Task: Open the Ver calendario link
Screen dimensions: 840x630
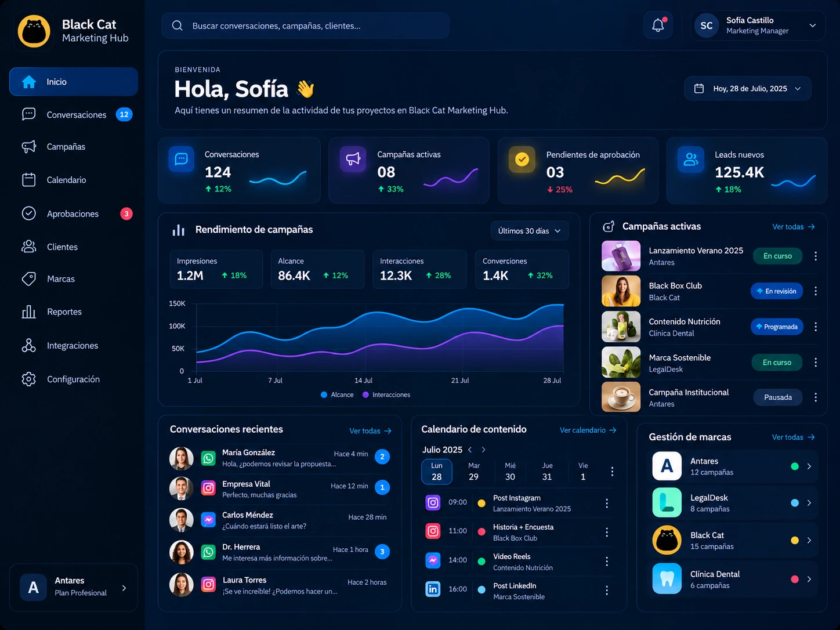Action: 588,430
